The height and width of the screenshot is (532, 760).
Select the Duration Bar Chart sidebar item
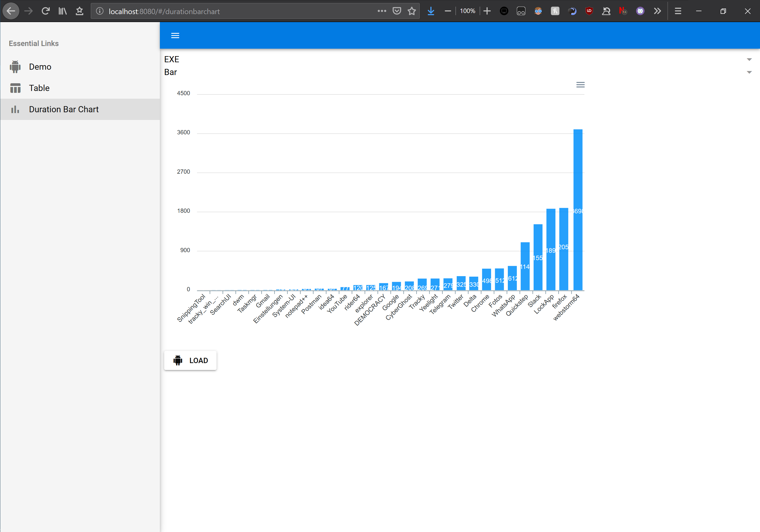tap(64, 109)
